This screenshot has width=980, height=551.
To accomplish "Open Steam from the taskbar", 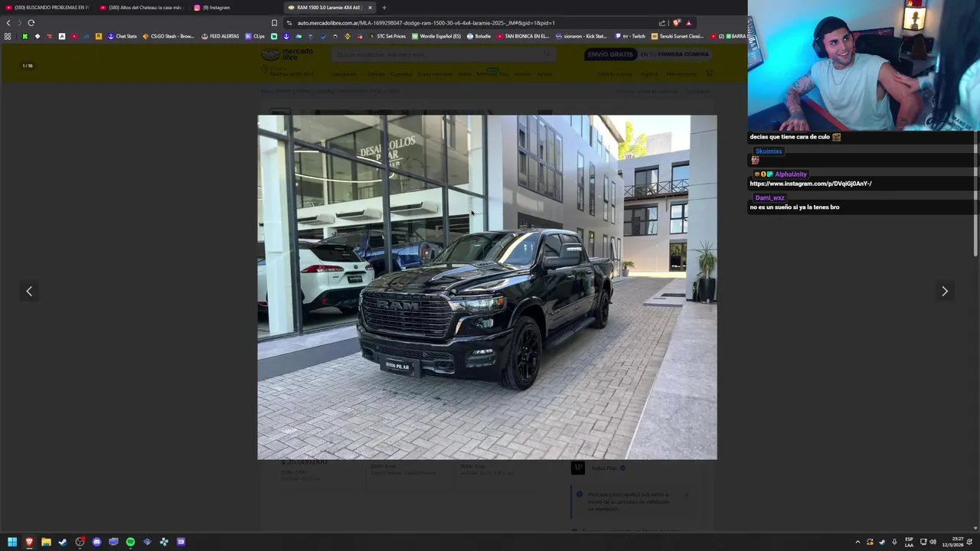I will [63, 542].
